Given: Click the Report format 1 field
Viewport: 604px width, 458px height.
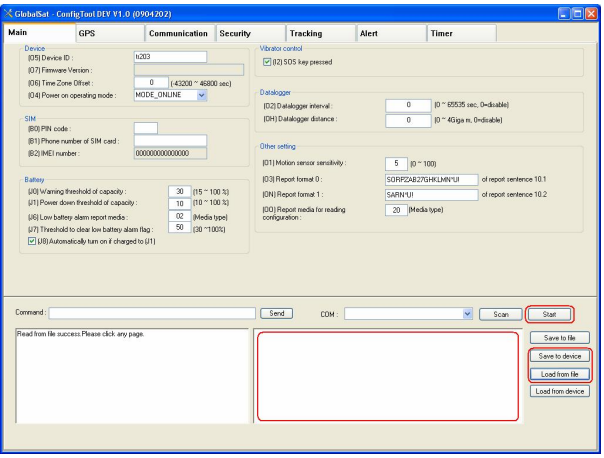Looking at the screenshot, I should [x=431, y=195].
